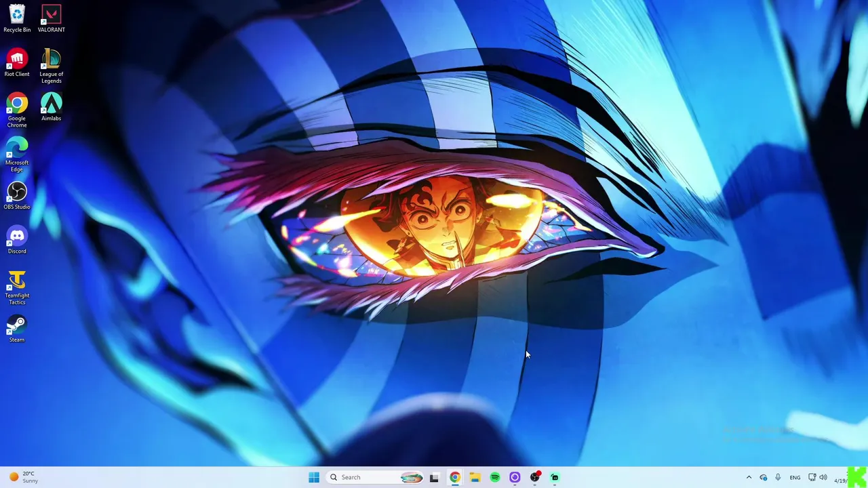This screenshot has height=488, width=868.
Task: Select the VALORANT desktop shortcut
Action: click(51, 18)
